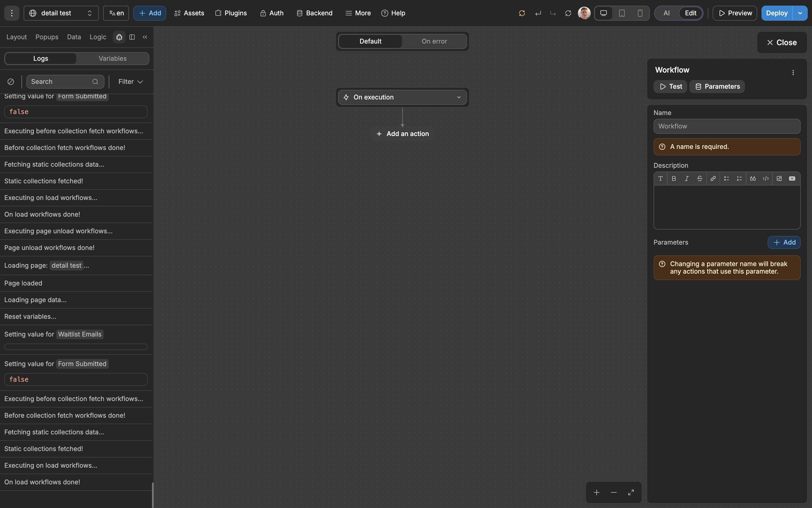Close the workflow editor
Screen dimensions: 812x508
click(x=782, y=43)
